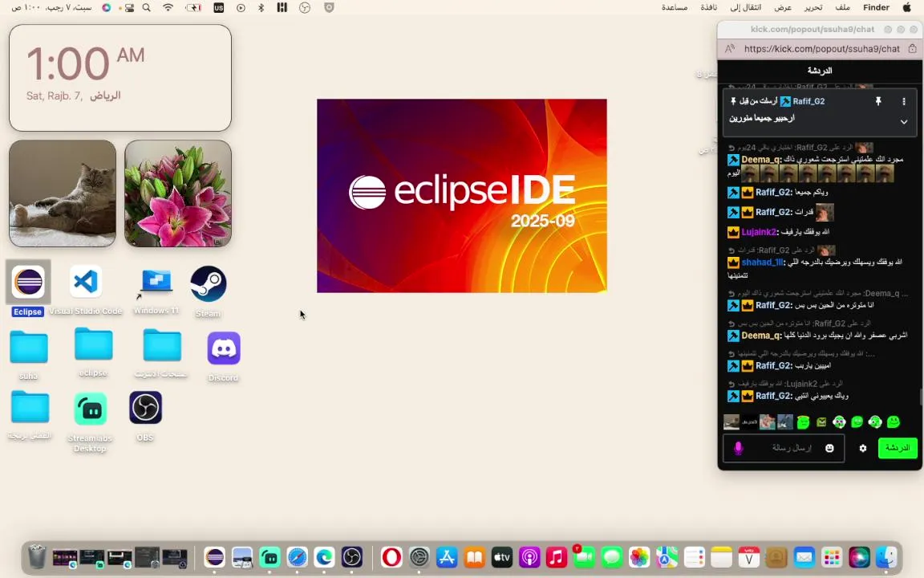The width and height of the screenshot is (924, 578).
Task: Click the cat photo widget
Action: [63, 193]
